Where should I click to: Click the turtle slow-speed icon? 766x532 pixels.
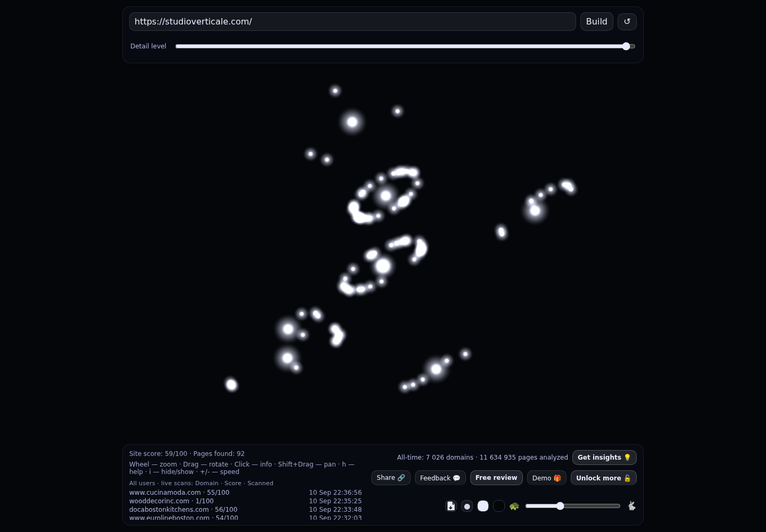tap(514, 506)
